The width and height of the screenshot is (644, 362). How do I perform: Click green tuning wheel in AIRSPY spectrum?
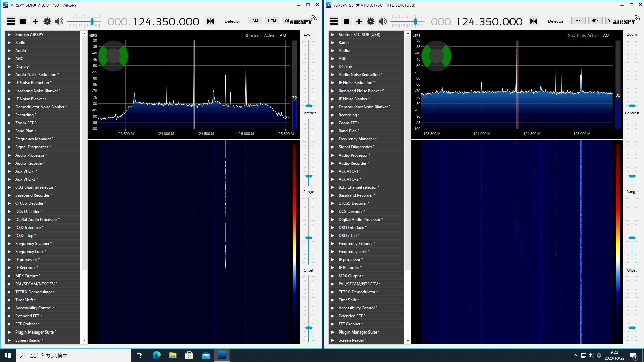click(113, 56)
